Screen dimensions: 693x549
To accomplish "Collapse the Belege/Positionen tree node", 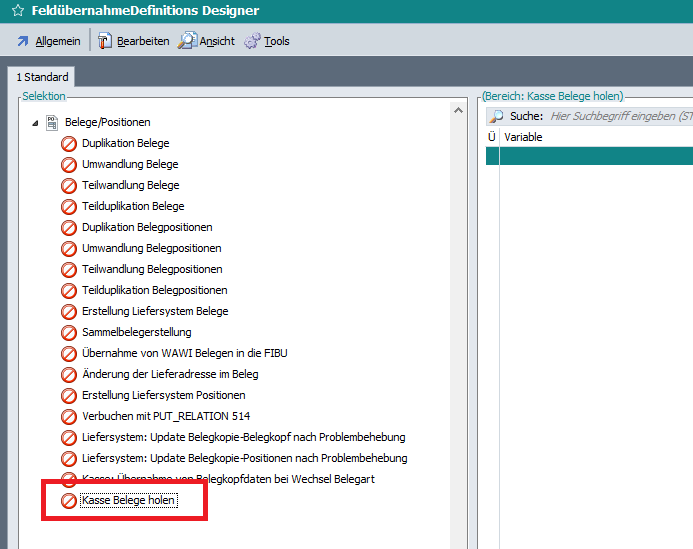I will tap(36, 123).
